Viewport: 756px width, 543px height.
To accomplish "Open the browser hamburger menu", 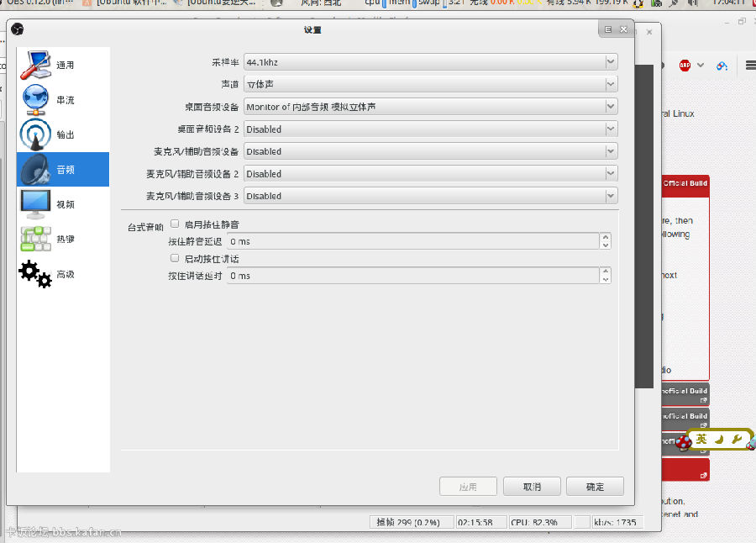I will click(x=750, y=66).
